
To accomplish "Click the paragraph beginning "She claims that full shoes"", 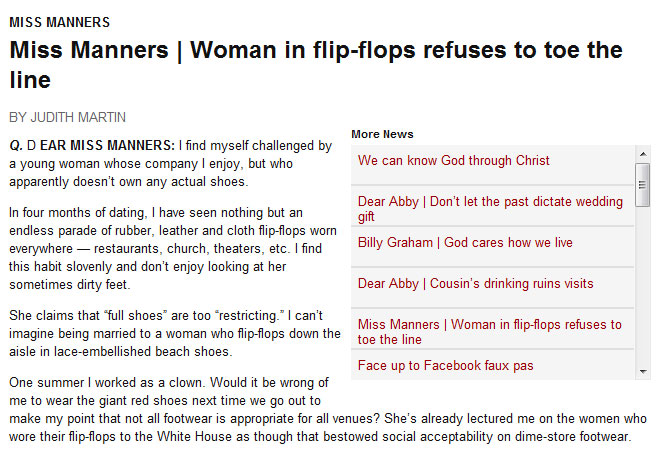I will tap(170, 333).
